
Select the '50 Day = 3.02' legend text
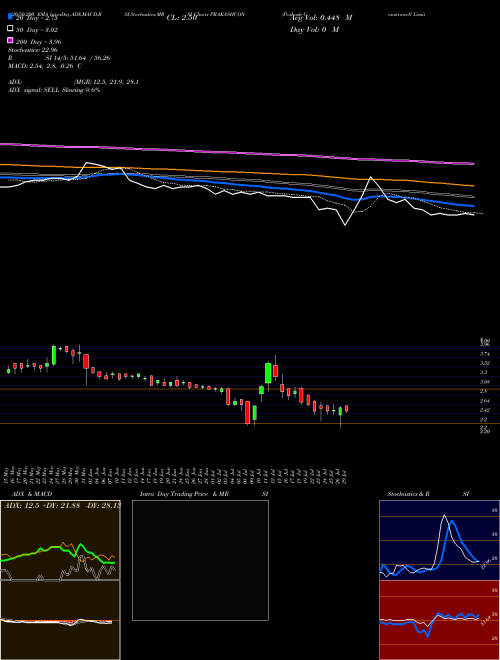(x=37, y=30)
